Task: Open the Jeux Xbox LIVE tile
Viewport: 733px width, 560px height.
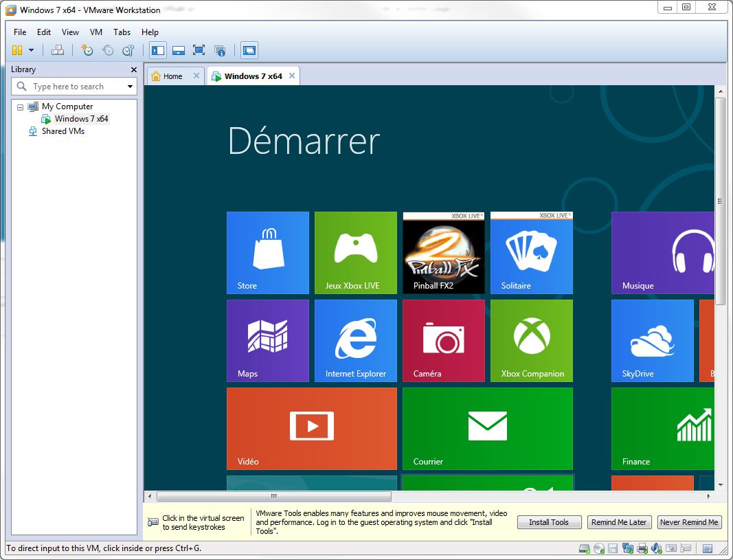Action: 356,253
